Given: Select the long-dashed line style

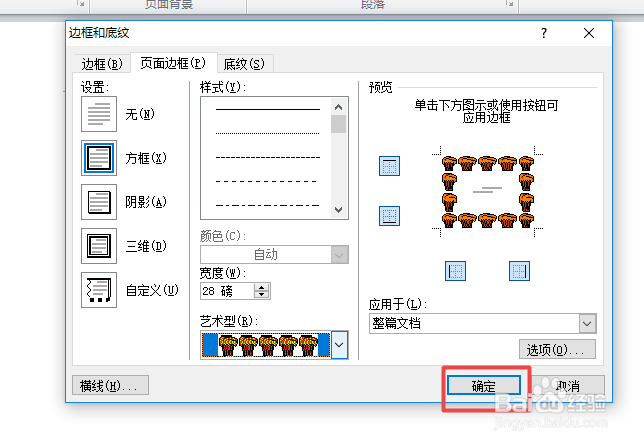Looking at the screenshot, I should click(x=266, y=181).
